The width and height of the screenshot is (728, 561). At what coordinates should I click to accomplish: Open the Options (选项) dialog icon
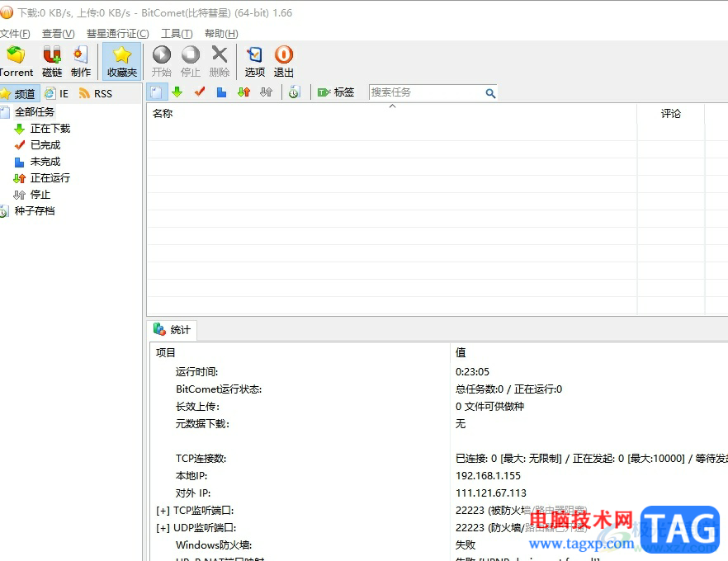(254, 61)
